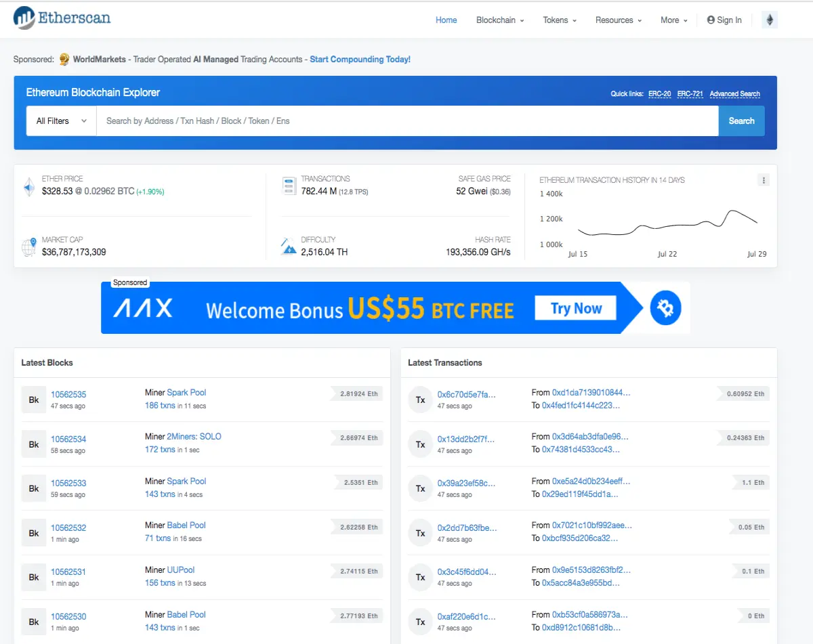Click the Bk icon for block 10562530
Screen dimensions: 813x644
pyautogui.click(x=34, y=622)
